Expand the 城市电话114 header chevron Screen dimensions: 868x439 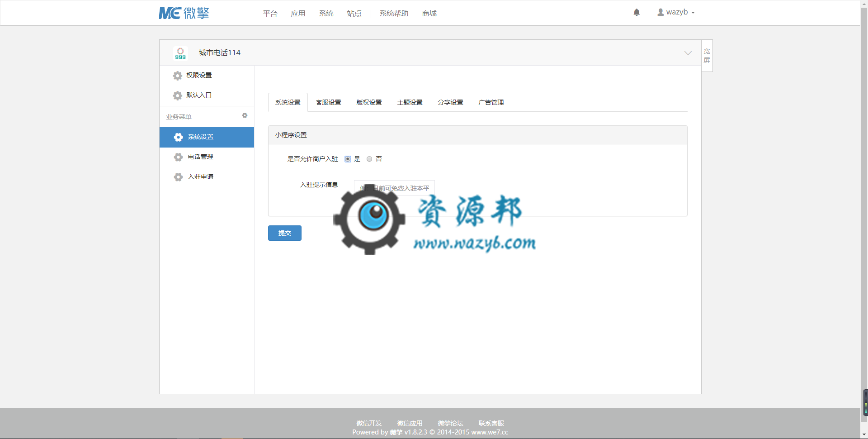[688, 53]
